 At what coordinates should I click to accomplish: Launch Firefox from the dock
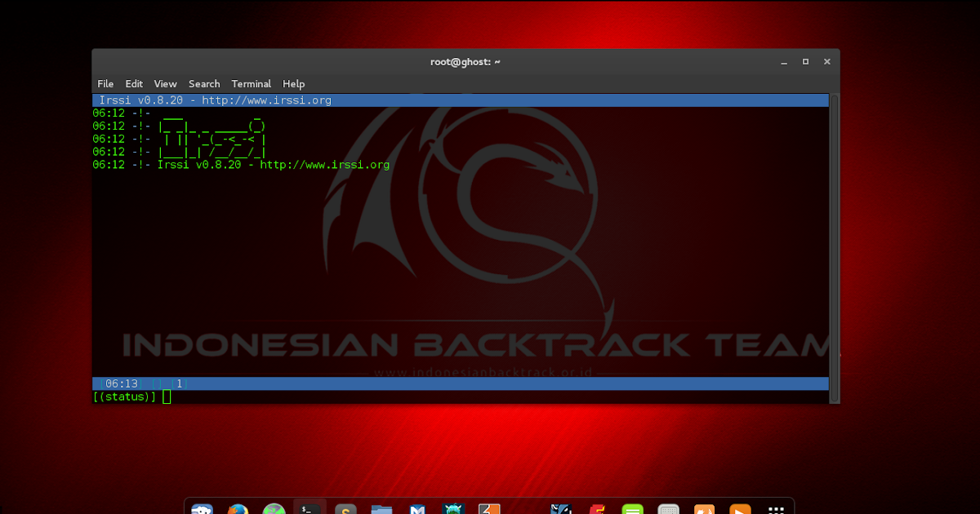[238, 509]
